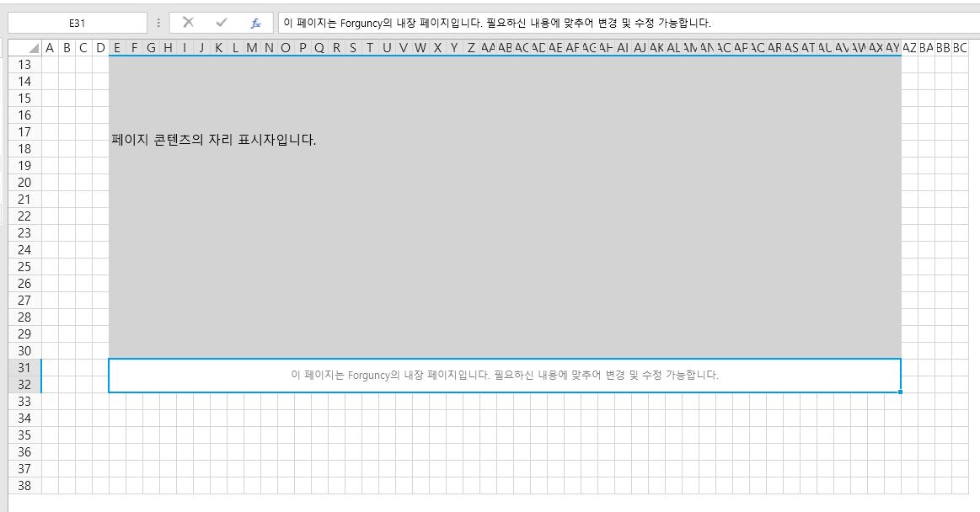
Task: Click the three-dot handle beside the name box
Action: click(158, 23)
